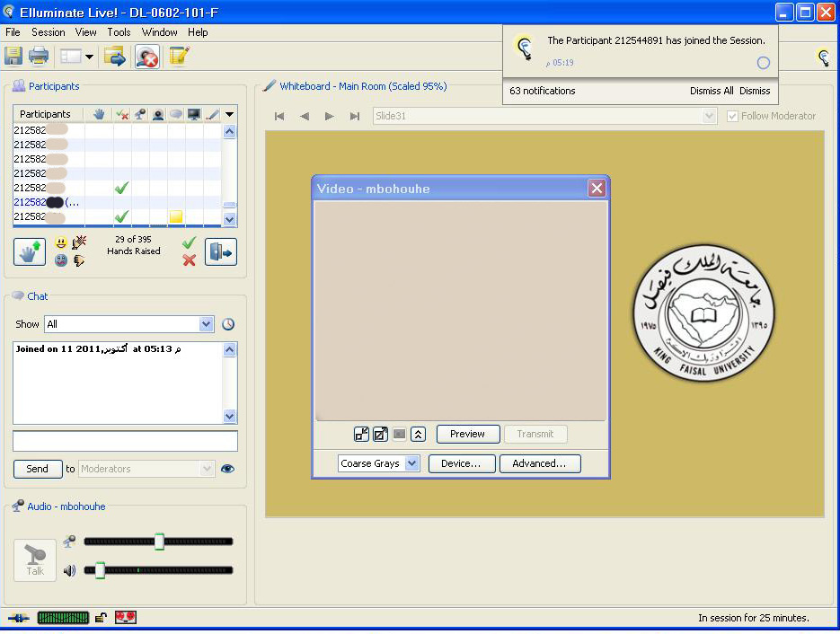Click the microphone column header icon
The image size is (840, 634).
click(140, 114)
